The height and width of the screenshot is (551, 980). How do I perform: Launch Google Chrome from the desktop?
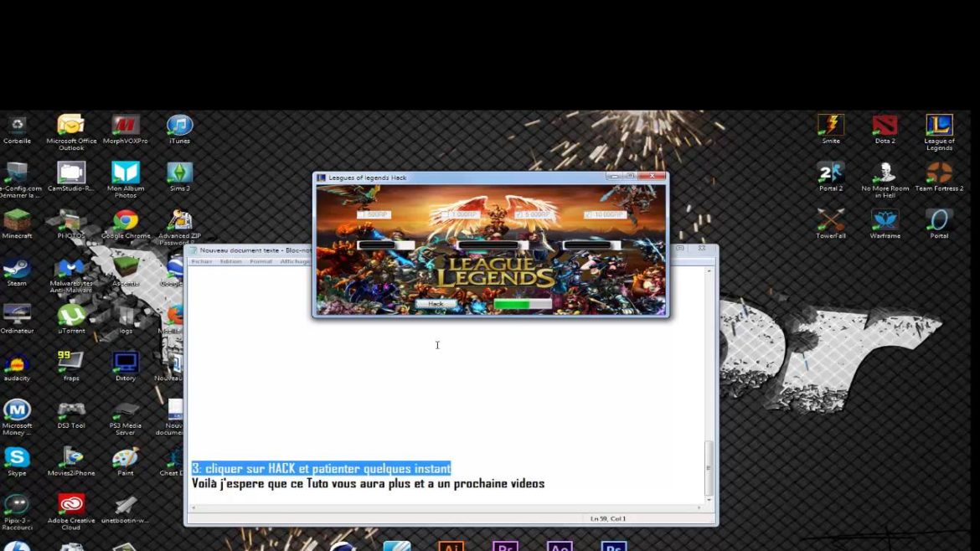(x=126, y=221)
